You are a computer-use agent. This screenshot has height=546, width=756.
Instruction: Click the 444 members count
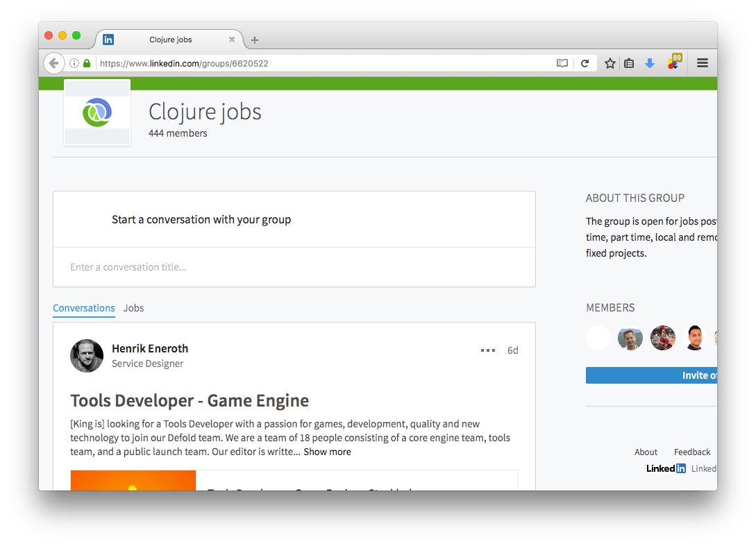click(x=178, y=133)
